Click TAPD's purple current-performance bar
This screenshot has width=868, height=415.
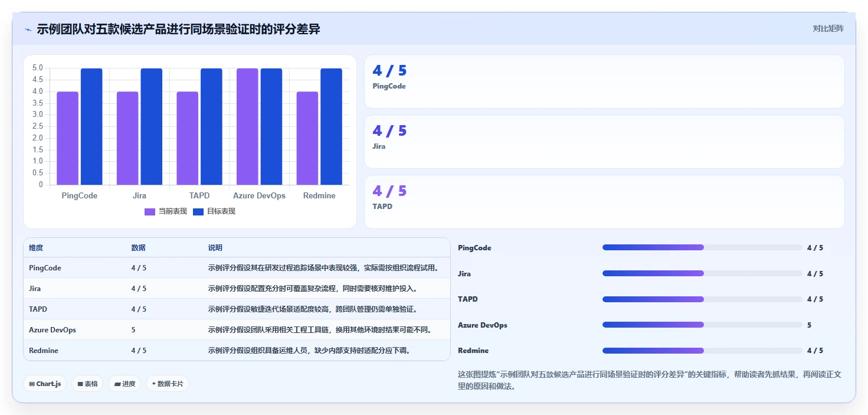188,138
